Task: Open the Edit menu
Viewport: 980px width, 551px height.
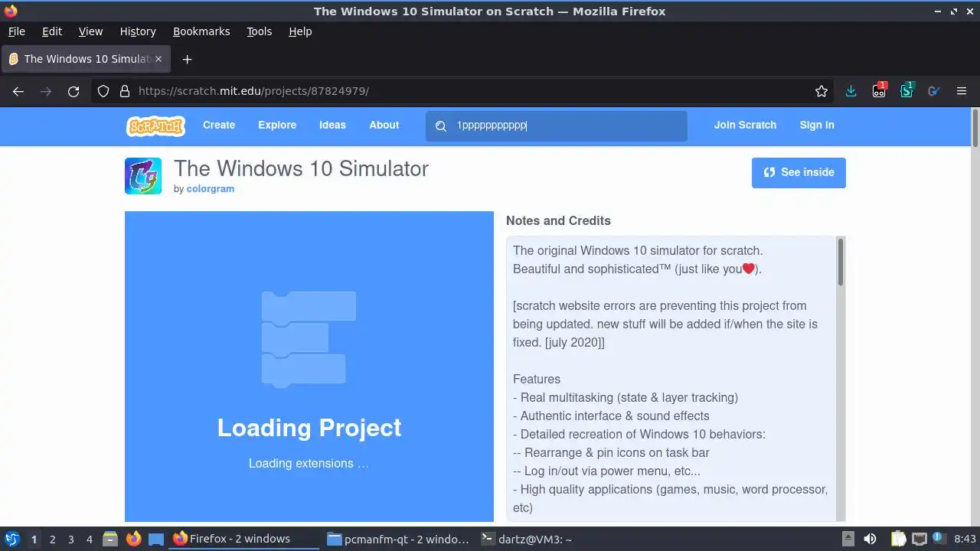Action: coord(52,31)
